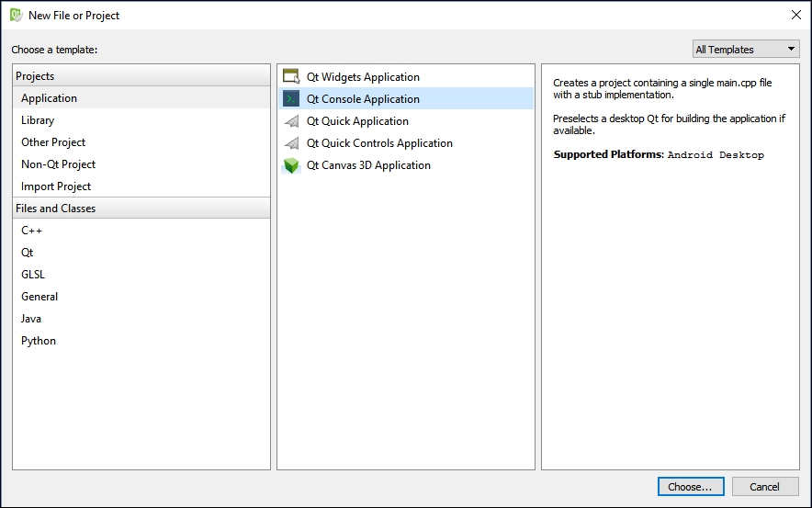Click the Qt Canvas 3D green cube icon

tap(291, 165)
